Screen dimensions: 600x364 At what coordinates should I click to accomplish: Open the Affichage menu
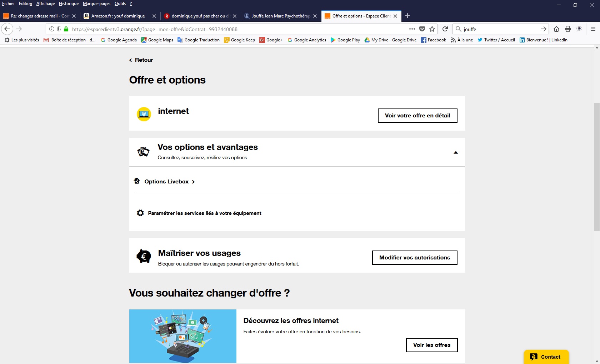tap(45, 4)
